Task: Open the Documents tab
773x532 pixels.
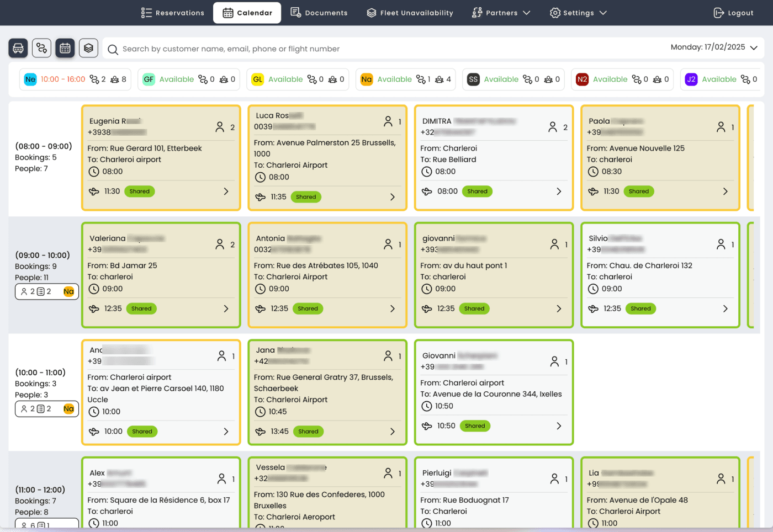Action: click(x=319, y=13)
